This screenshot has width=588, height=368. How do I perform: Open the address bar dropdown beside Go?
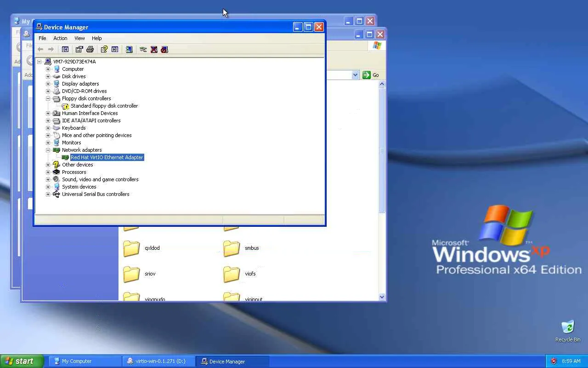click(355, 75)
